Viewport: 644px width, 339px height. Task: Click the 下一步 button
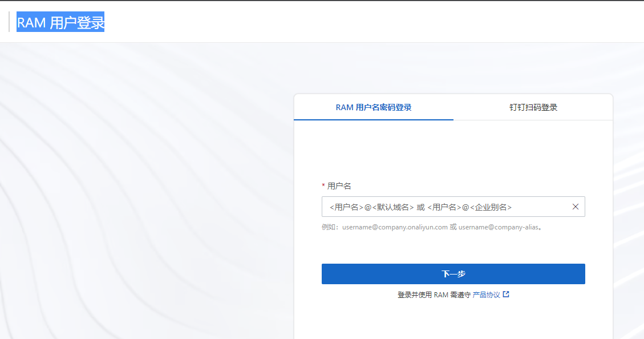pos(453,274)
